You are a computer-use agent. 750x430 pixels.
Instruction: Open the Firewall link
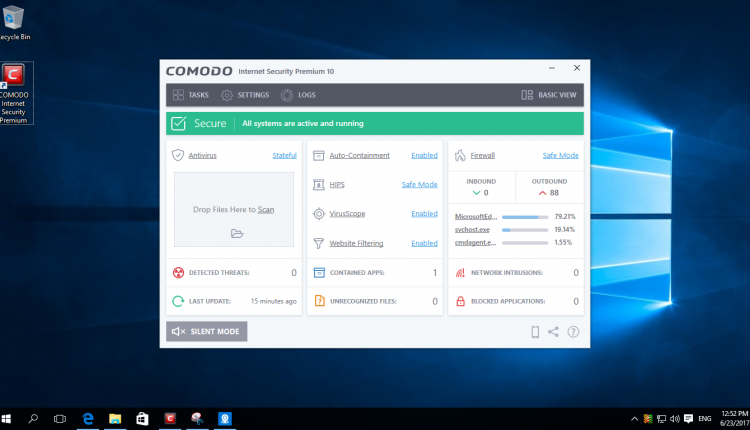point(483,155)
